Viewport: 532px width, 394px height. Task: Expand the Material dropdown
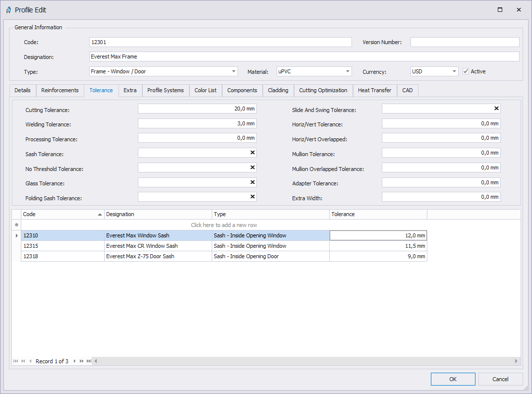348,71
